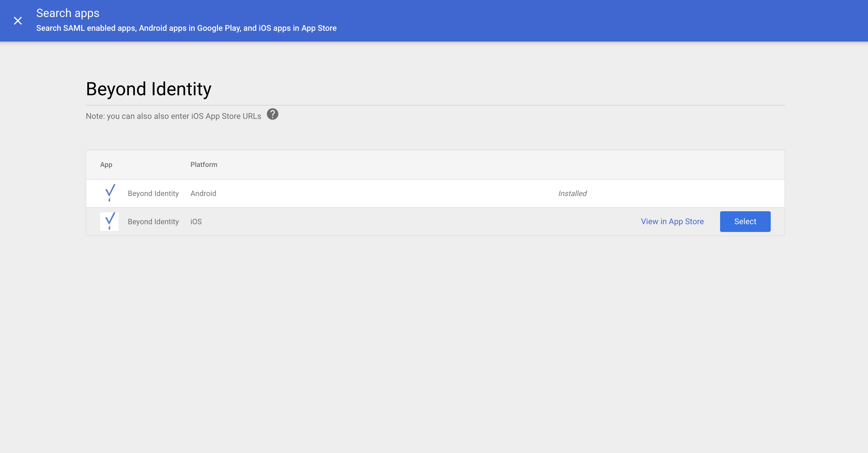Click the iOS platform label
868x453 pixels.
pos(196,222)
